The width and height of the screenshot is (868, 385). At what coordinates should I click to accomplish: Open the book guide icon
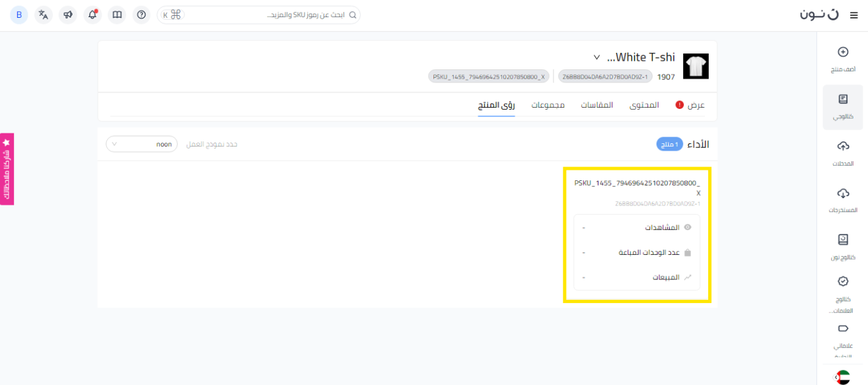(117, 15)
